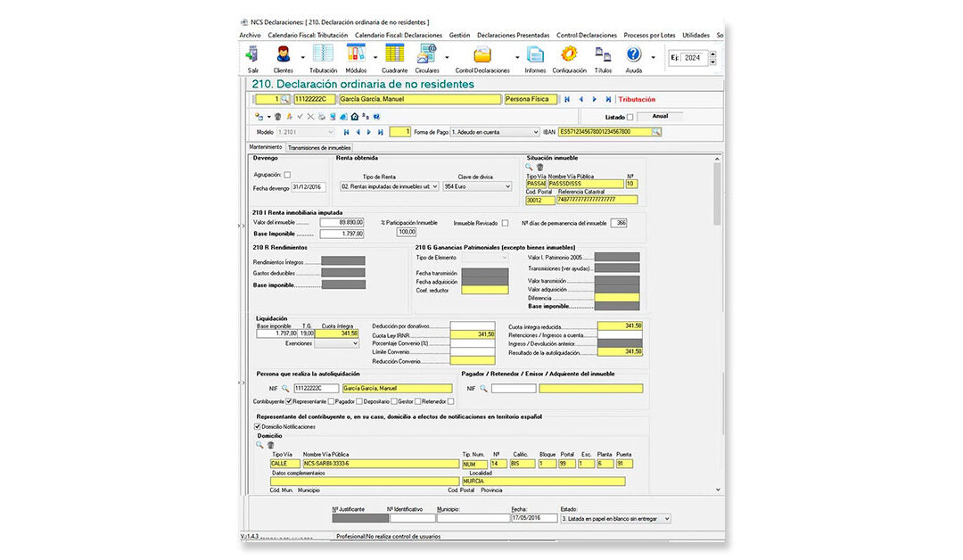Open the Informes toolbar icon
The height and width of the screenshot is (560, 963).
(535, 54)
